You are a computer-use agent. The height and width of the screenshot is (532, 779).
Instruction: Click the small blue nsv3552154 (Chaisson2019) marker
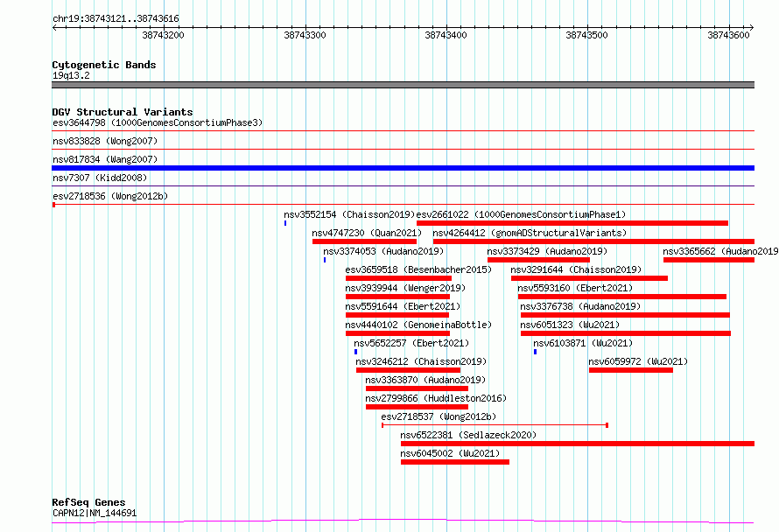pos(285,223)
